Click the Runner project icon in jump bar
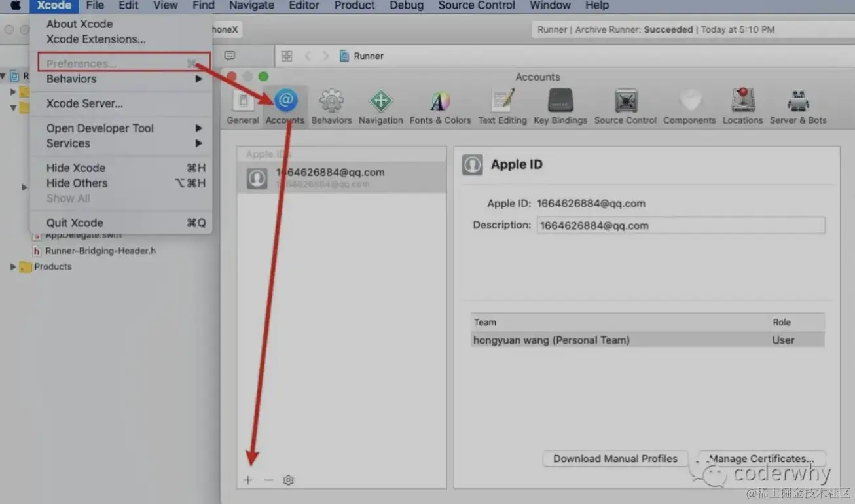 (344, 56)
